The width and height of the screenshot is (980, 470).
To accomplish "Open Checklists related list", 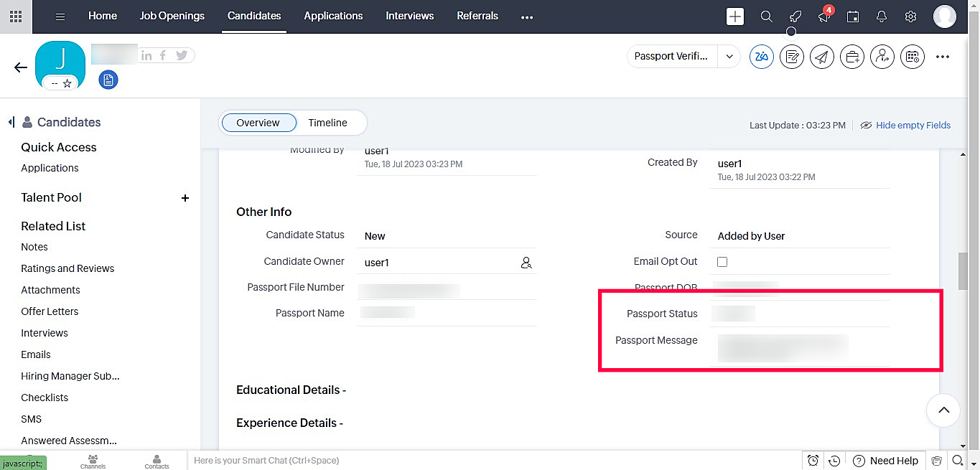I will point(45,398).
